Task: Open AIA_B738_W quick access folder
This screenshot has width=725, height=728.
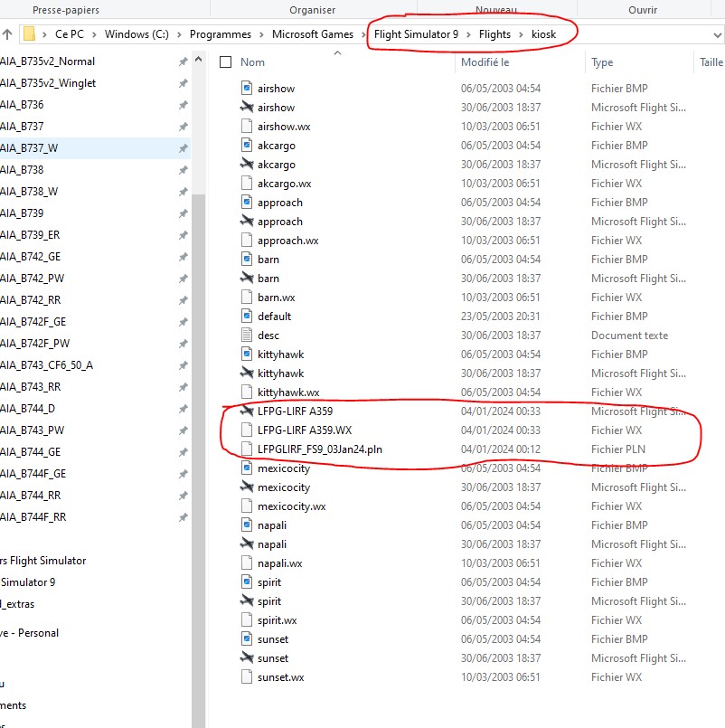Action: point(29,192)
